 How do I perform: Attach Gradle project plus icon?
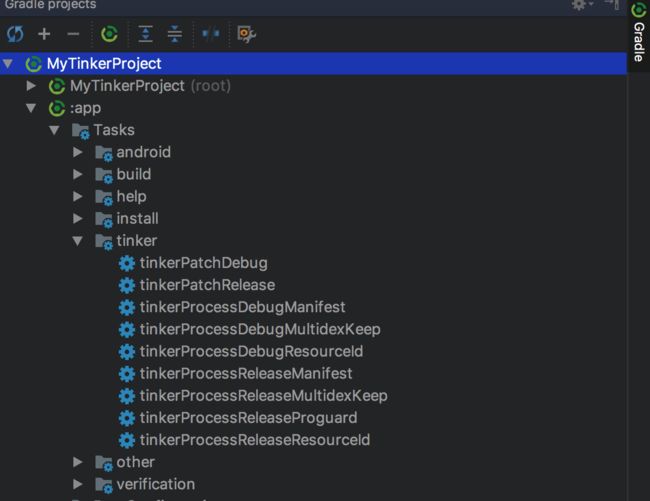click(x=44, y=34)
